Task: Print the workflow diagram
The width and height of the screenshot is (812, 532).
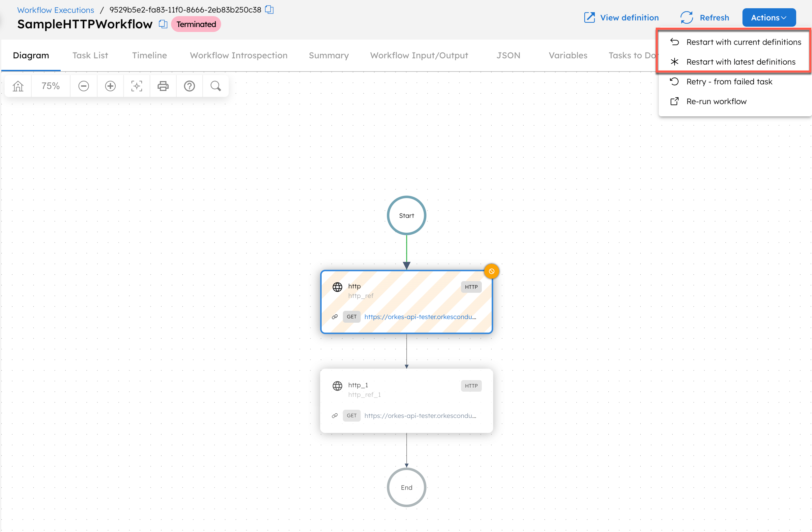Action: 163,86
